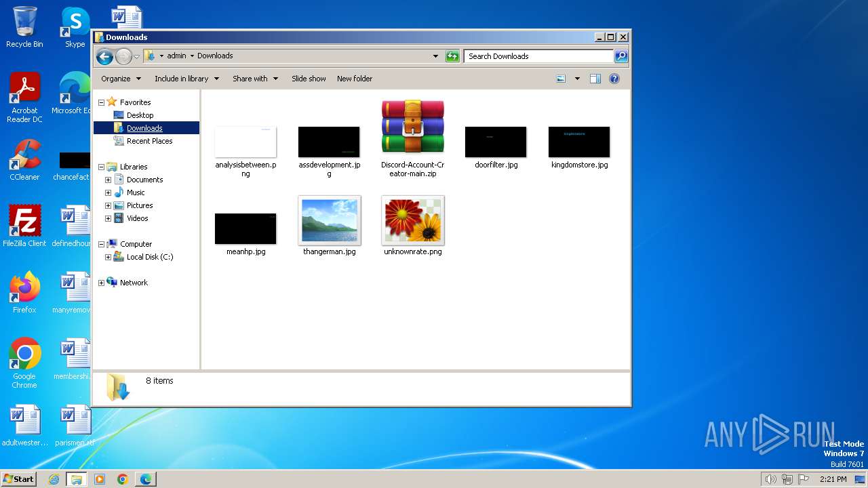The width and height of the screenshot is (868, 488).
Task: Select the doorfilter.jpg file
Action: (496, 146)
